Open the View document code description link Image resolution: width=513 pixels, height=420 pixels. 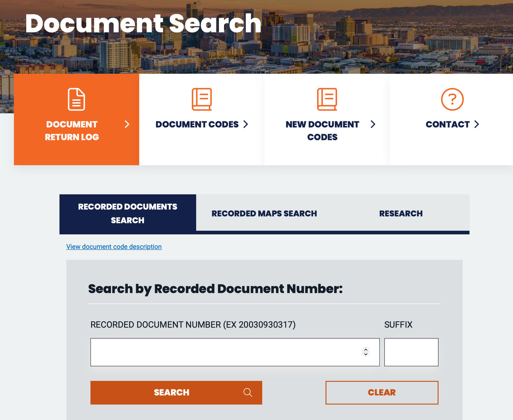tap(114, 247)
